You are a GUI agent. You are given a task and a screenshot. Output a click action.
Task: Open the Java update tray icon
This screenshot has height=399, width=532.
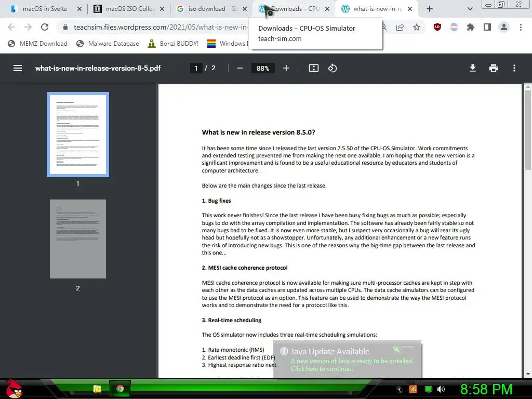coord(413,389)
